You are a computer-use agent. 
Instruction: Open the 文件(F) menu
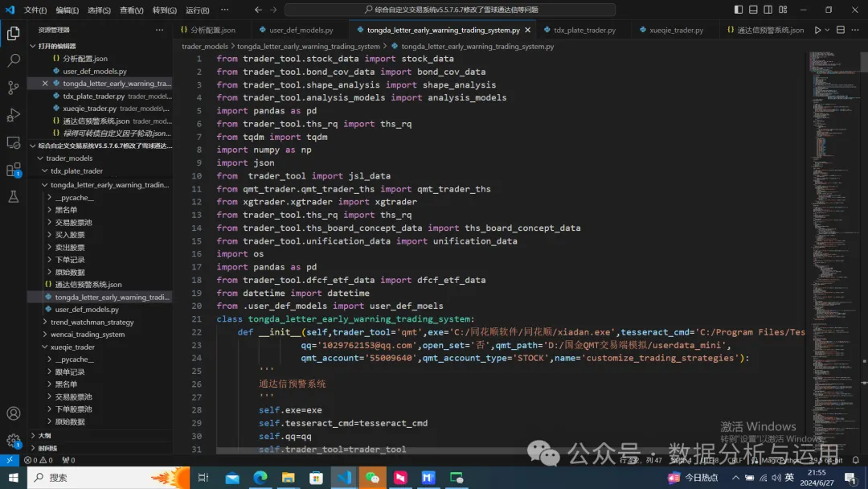coord(35,10)
